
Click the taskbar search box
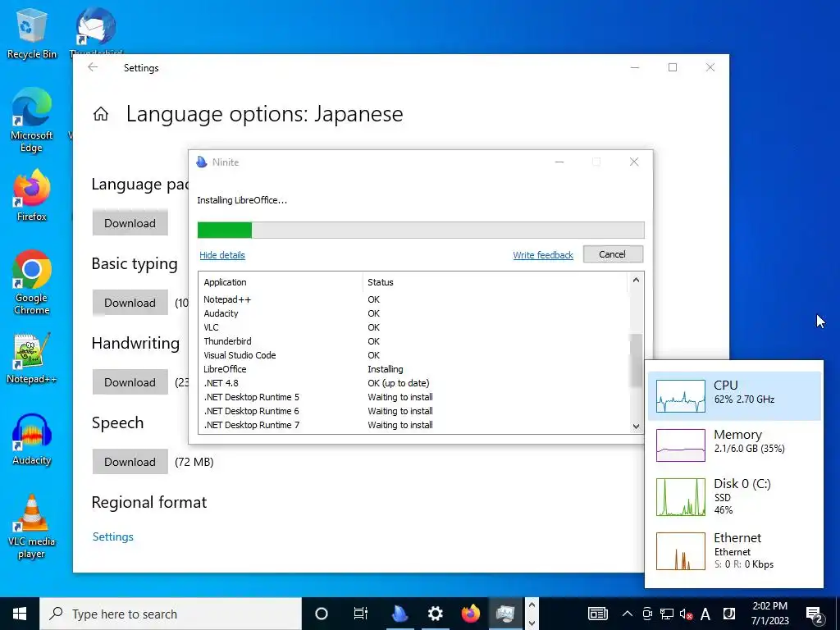171,614
